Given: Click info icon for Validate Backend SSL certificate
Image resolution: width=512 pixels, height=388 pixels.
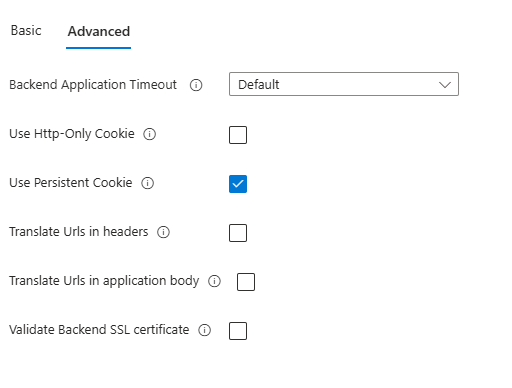Looking at the screenshot, I should [x=204, y=330].
